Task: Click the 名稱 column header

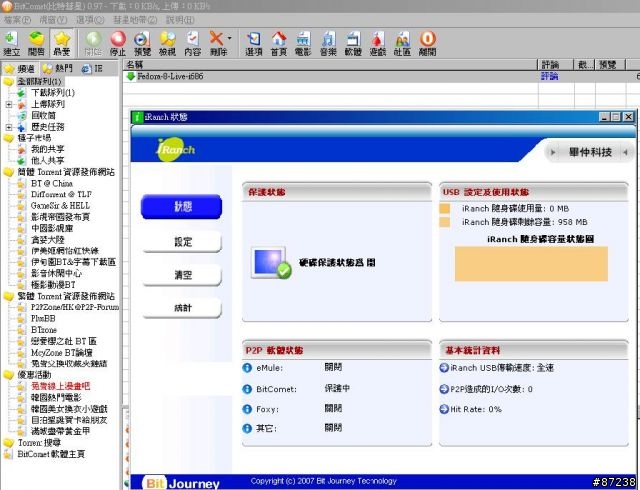Action: pyautogui.click(x=330, y=65)
